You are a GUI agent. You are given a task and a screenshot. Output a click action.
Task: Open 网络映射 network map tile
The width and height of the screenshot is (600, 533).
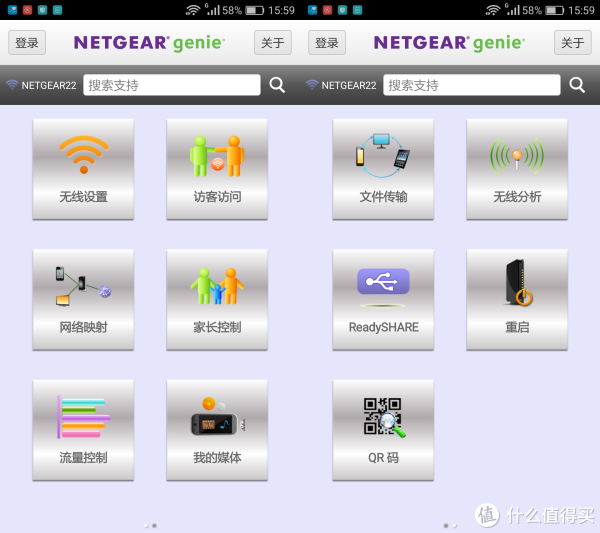(x=83, y=300)
